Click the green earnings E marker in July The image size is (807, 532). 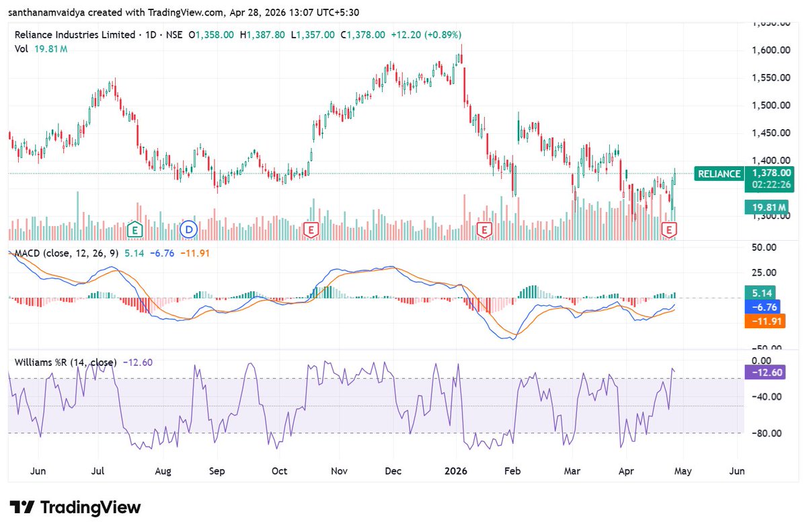[x=136, y=230]
